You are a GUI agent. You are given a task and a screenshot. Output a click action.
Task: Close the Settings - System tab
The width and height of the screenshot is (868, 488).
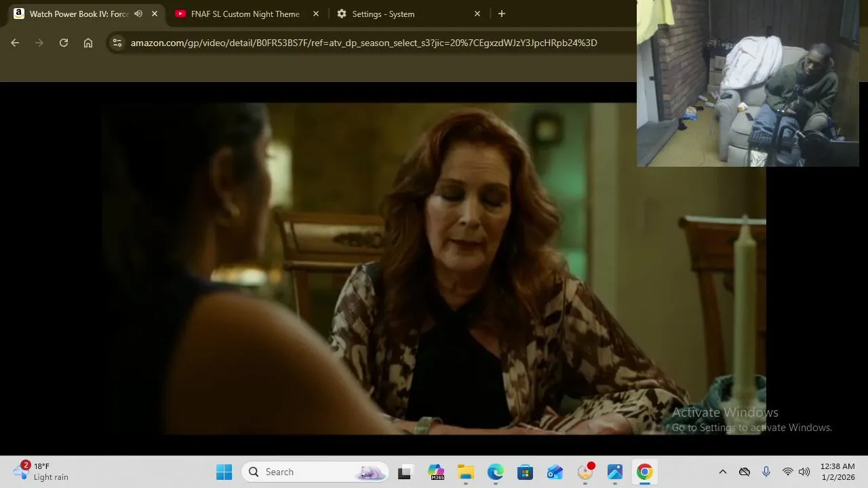(x=477, y=14)
